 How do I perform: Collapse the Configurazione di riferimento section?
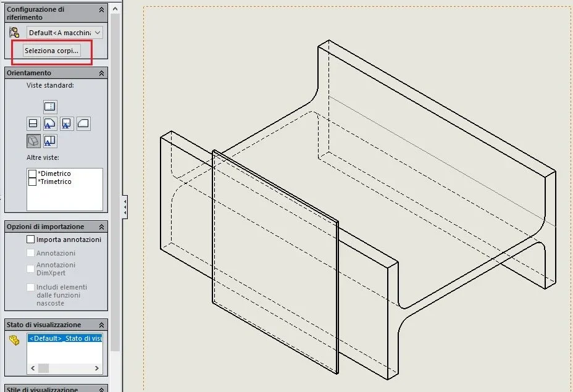pos(102,10)
